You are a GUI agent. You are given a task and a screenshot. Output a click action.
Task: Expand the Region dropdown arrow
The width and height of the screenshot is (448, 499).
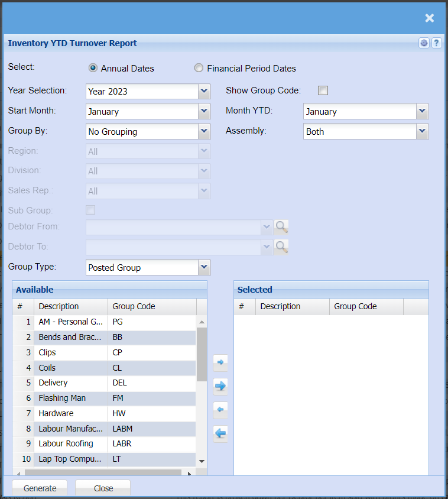tap(204, 151)
